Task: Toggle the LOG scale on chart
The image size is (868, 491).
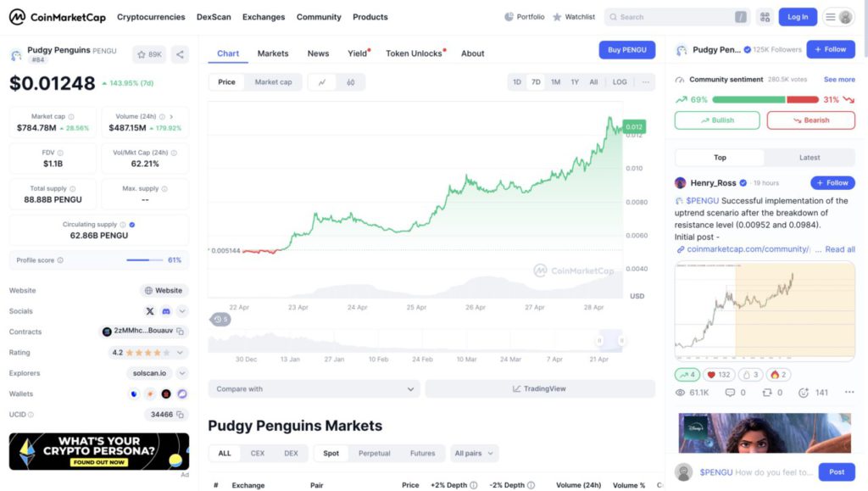Action: (620, 82)
